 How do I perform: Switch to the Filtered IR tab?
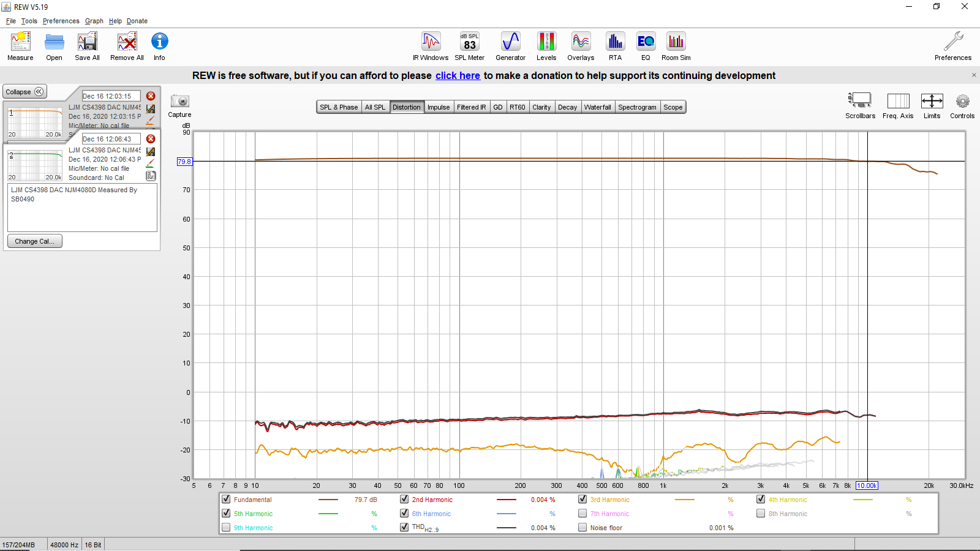472,107
